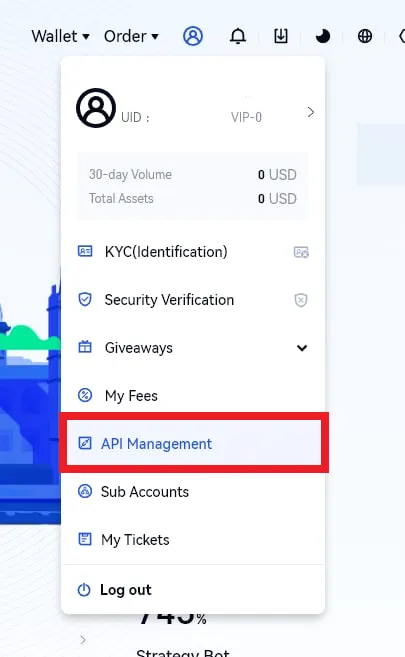Image resolution: width=405 pixels, height=657 pixels.
Task: Click the 30-day Volume 0 USD value
Action: click(277, 175)
